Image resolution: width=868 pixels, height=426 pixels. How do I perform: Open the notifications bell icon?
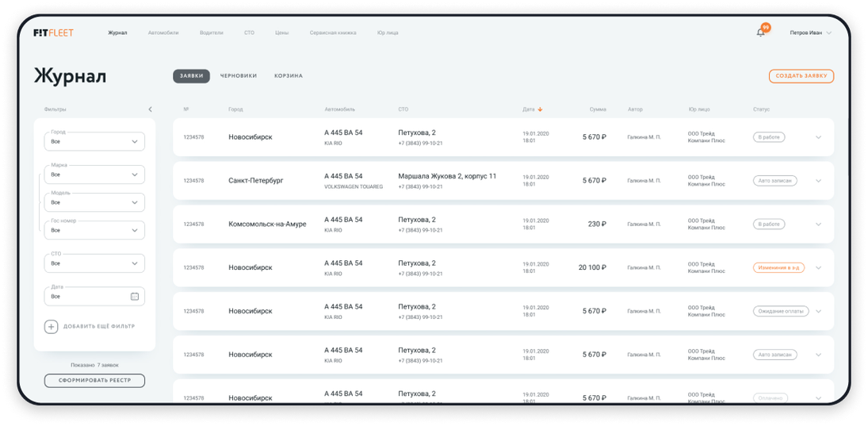[761, 33]
